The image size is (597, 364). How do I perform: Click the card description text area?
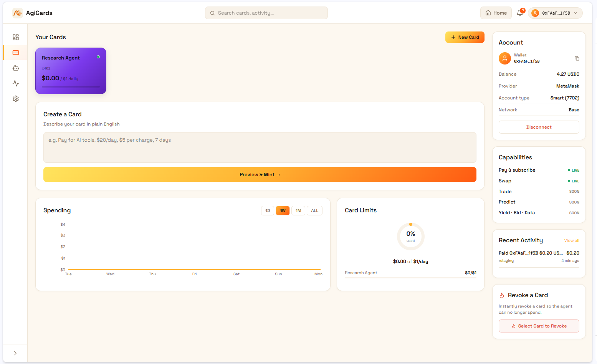click(x=260, y=147)
